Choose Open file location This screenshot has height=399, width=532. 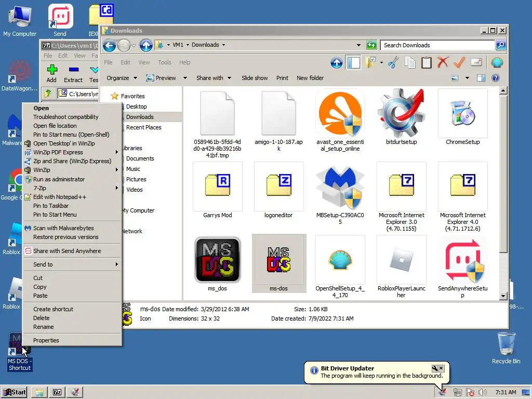coord(72,126)
